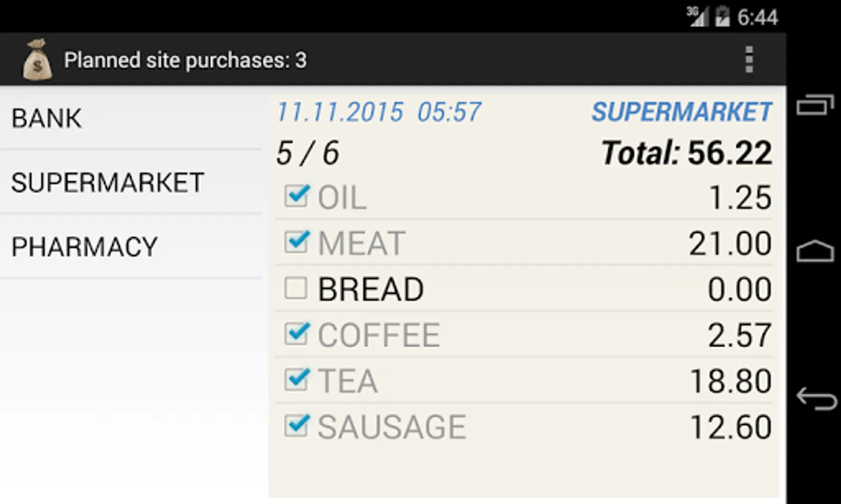Tap the Total: 56.22 amount
This screenshot has width=841, height=504.
[x=687, y=153]
